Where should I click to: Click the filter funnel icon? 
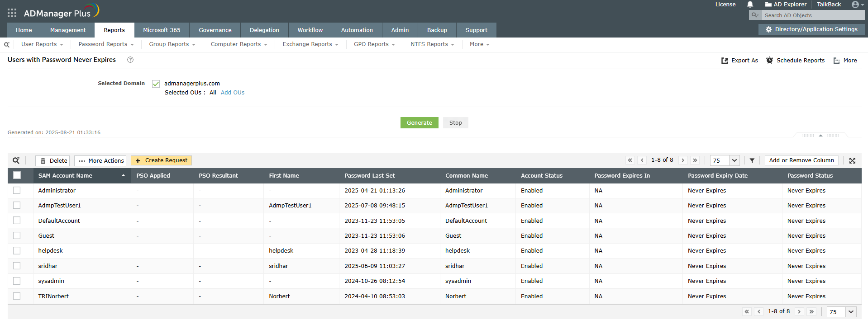[x=752, y=160]
